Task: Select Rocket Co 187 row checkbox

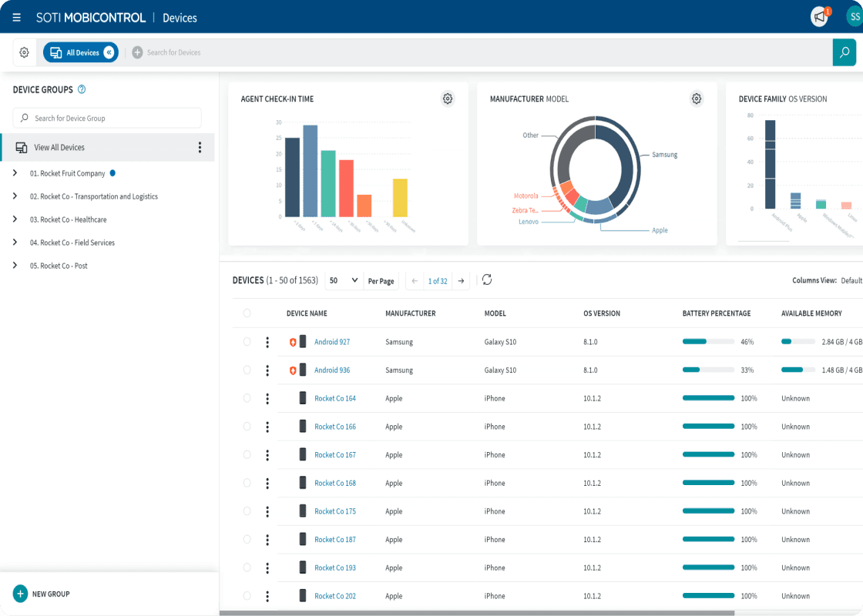Action: 247,539
